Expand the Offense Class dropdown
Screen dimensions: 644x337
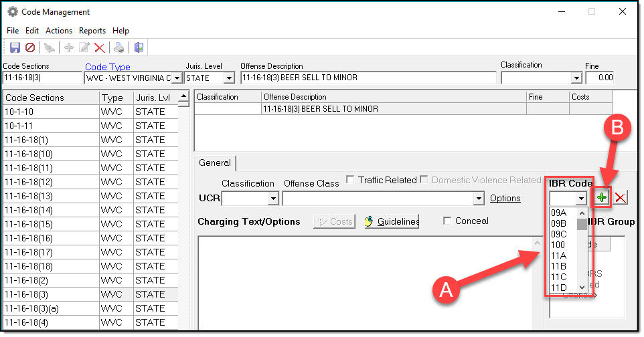click(x=478, y=199)
